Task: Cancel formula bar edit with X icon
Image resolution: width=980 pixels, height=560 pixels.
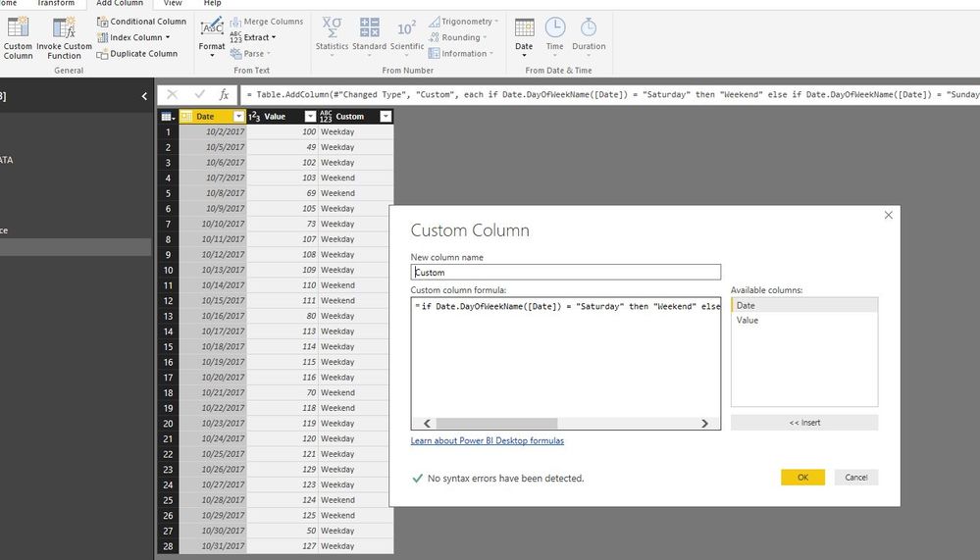Action: tap(172, 94)
